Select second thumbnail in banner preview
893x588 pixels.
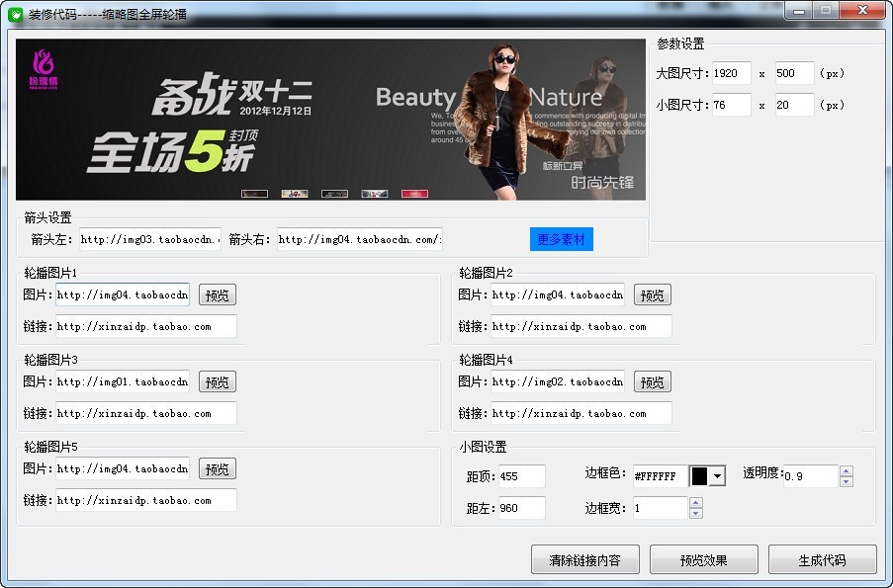click(295, 194)
